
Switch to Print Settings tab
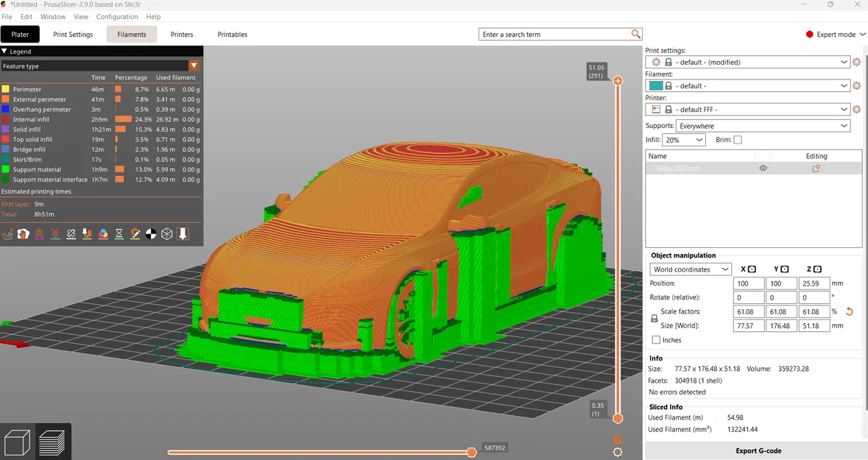[73, 35]
